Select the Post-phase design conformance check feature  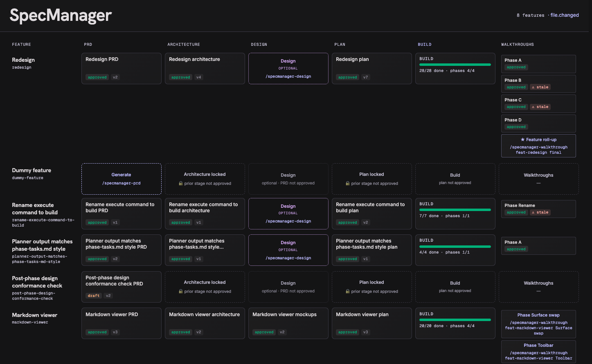[x=37, y=282]
